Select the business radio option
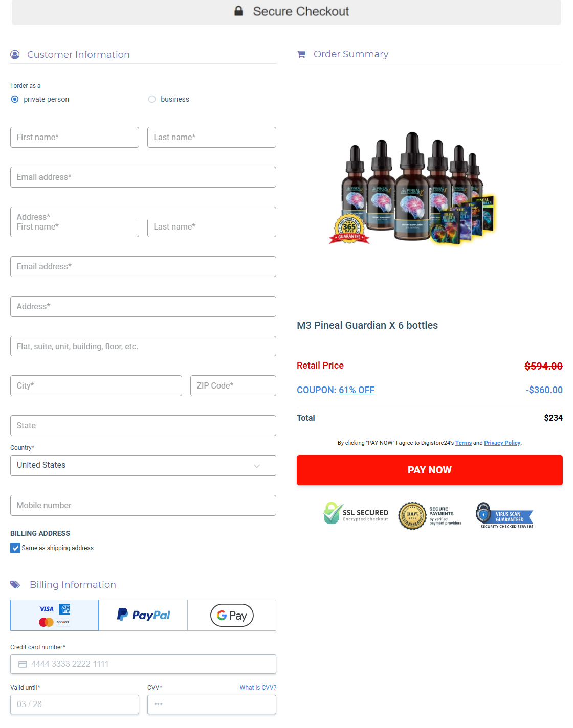Viewport: 573px width, 728px height. click(152, 99)
